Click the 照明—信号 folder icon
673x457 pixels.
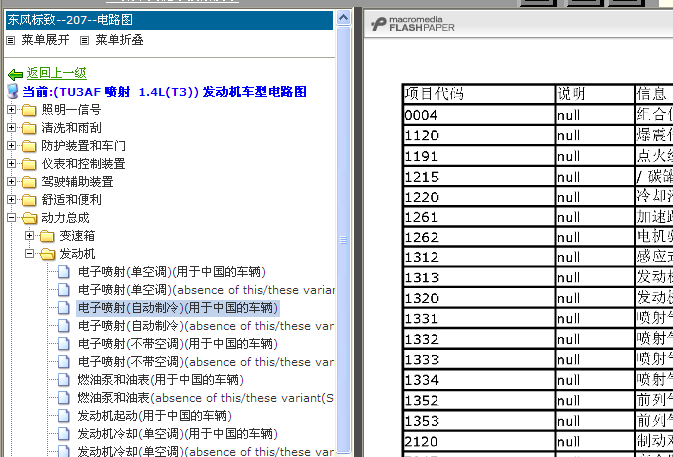pos(29,110)
